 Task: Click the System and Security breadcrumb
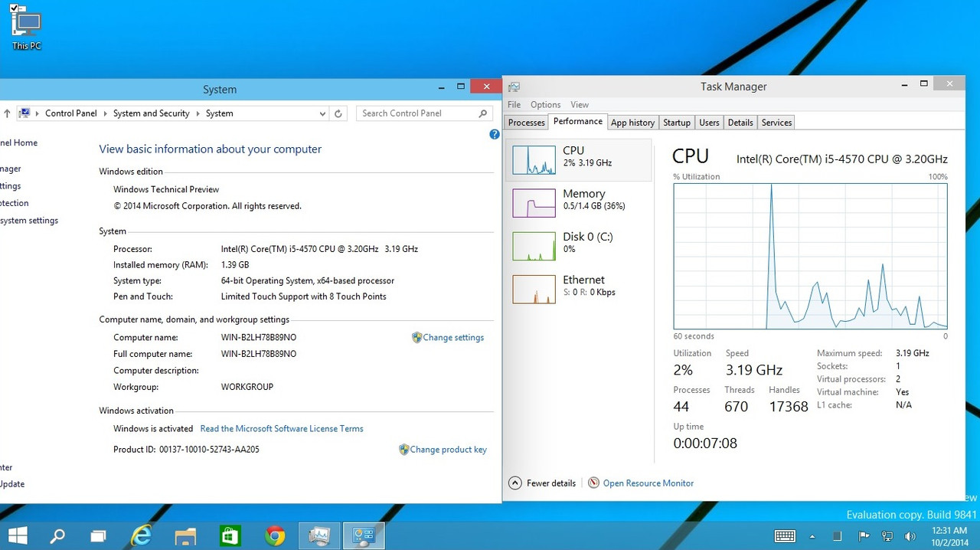point(151,113)
